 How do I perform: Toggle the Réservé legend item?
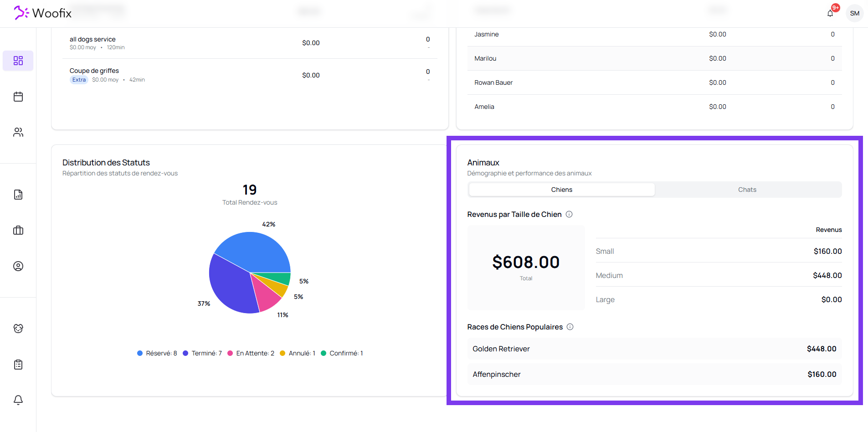157,353
